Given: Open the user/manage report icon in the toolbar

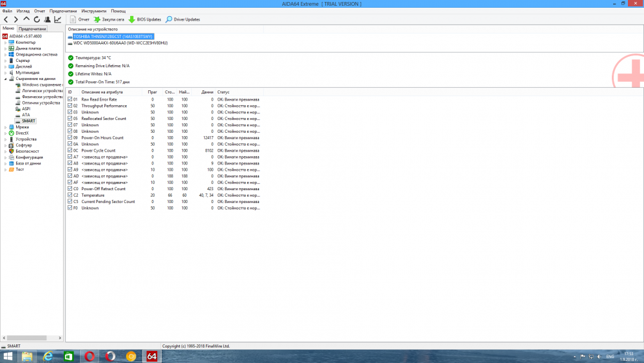Looking at the screenshot, I should [x=47, y=19].
